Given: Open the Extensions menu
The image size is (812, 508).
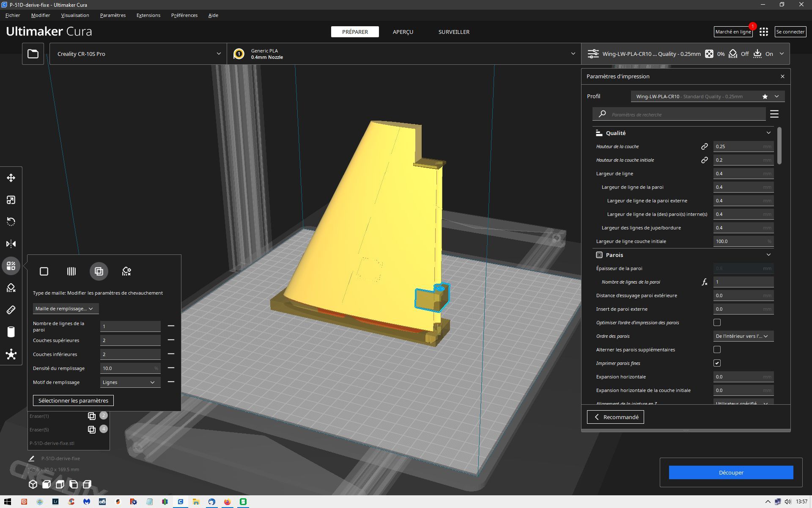Looking at the screenshot, I should pyautogui.click(x=148, y=15).
